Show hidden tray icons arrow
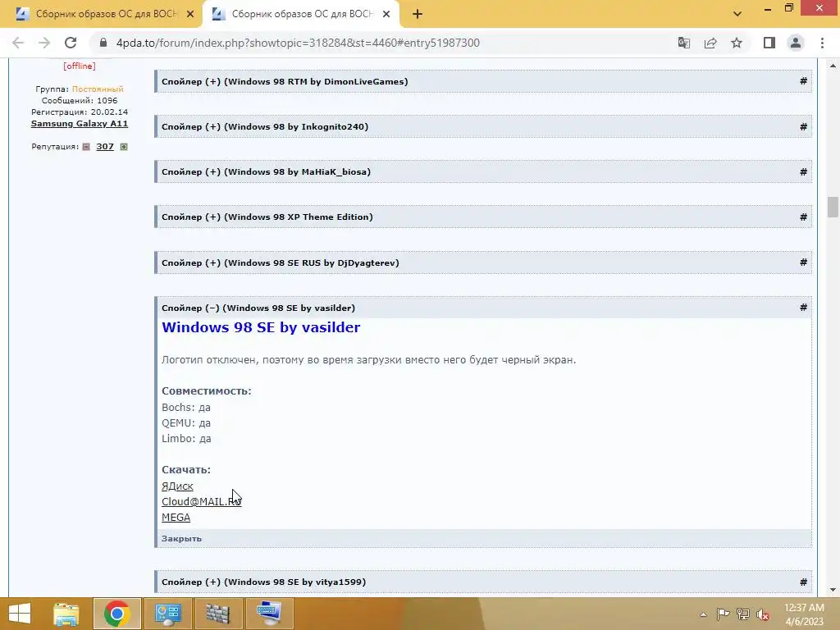The height and width of the screenshot is (630, 840). (x=703, y=614)
